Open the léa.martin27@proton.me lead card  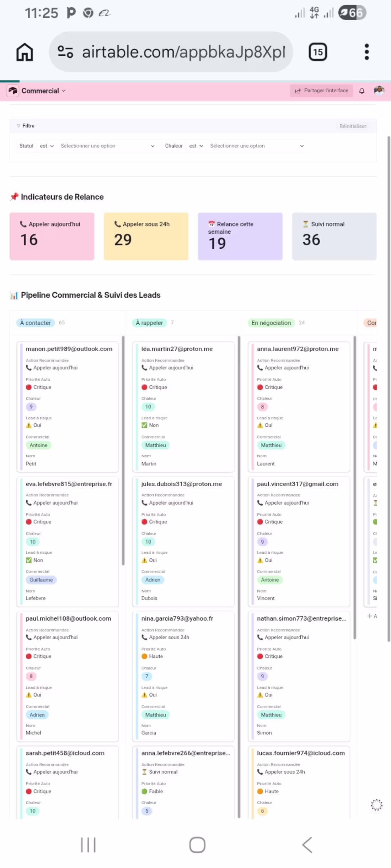(183, 407)
